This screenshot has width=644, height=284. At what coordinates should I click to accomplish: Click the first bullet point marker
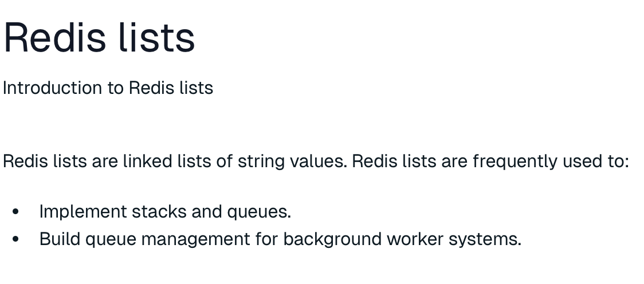[15, 212]
